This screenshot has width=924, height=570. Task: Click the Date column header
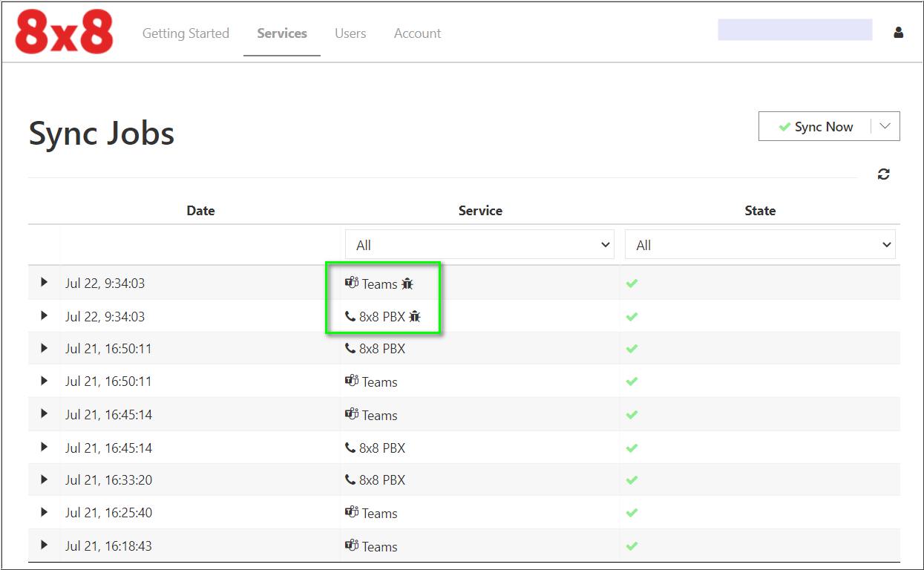coord(200,211)
